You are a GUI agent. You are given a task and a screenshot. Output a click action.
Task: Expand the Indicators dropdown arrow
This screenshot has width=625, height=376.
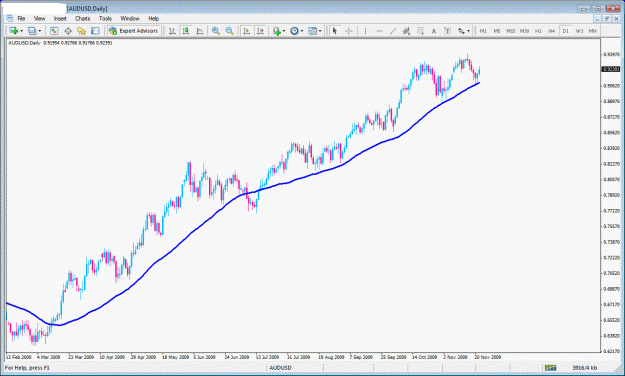click(x=284, y=31)
